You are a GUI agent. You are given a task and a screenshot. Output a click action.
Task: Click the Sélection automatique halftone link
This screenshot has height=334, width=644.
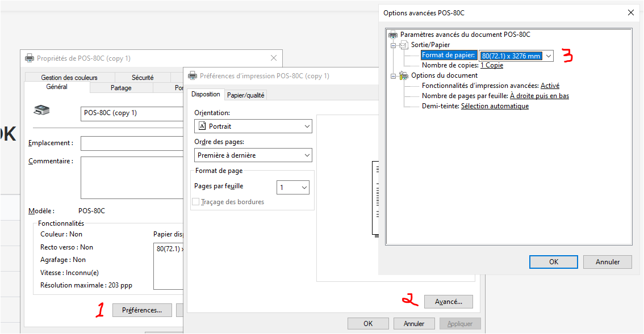click(495, 106)
